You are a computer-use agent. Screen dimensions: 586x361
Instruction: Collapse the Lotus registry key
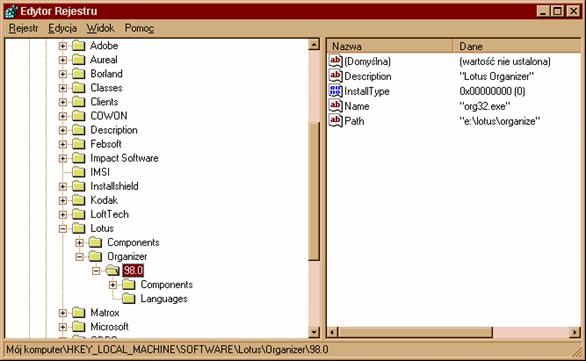(63, 228)
